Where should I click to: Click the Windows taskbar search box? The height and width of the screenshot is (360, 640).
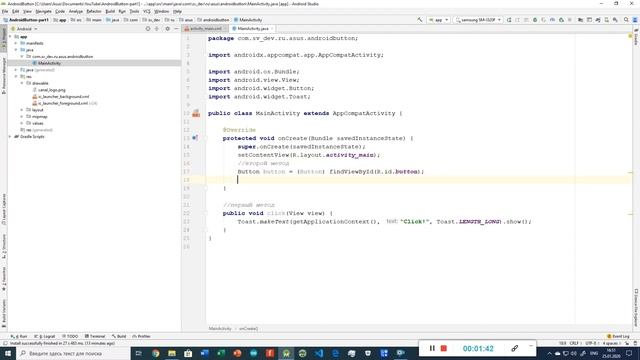point(73,353)
